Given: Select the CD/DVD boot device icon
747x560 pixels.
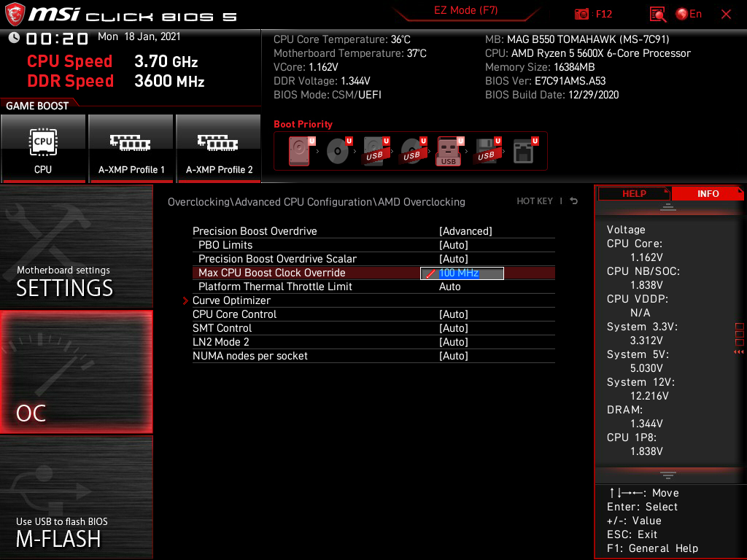Looking at the screenshot, I should coord(338,151).
